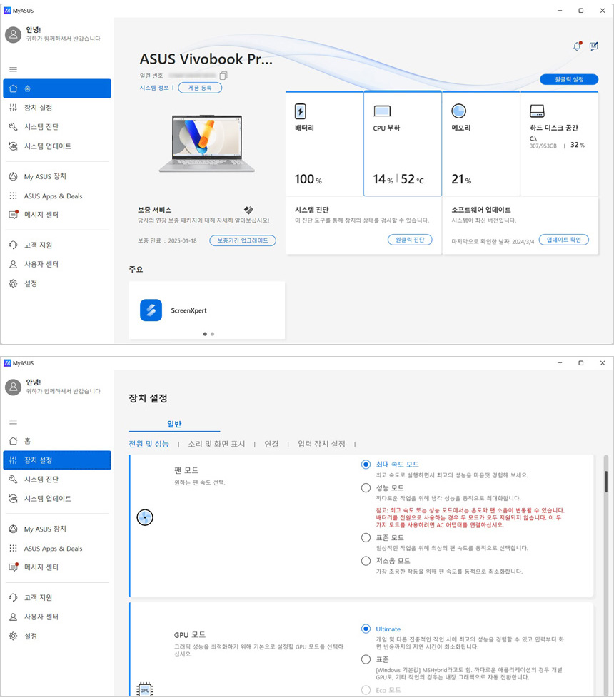Choose 저소음 모드 fan mode
Image resolution: width=614 pixels, height=700 pixels.
tap(366, 561)
